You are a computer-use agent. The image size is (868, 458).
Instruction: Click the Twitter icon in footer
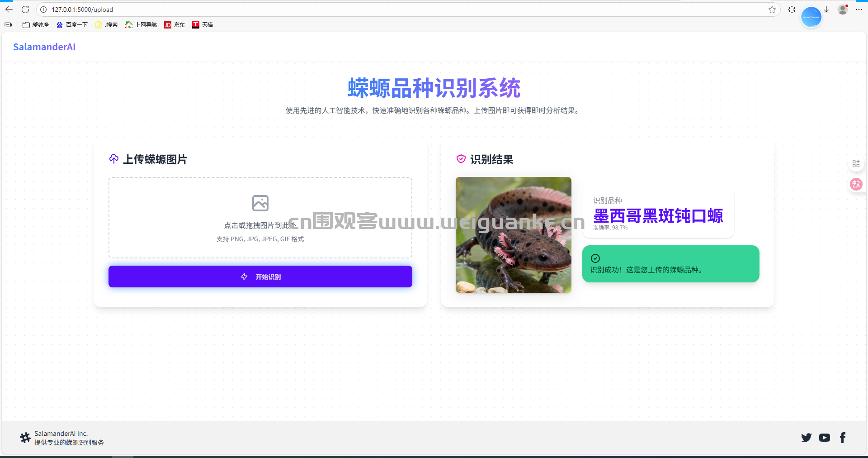tap(806, 438)
